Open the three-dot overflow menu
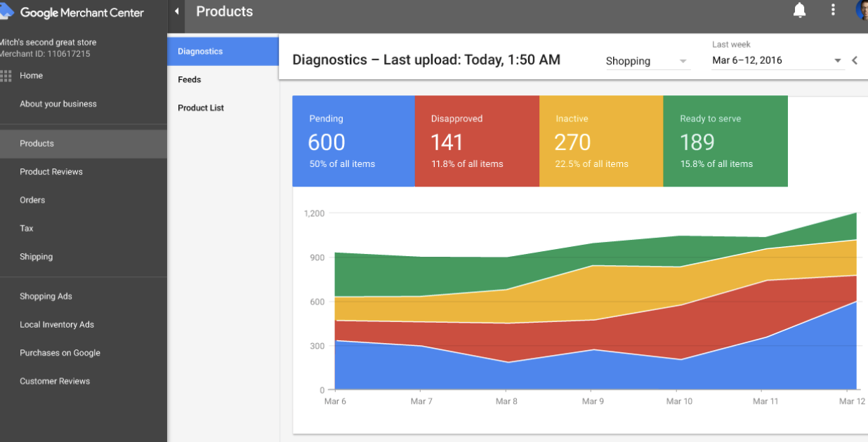The width and height of the screenshot is (868, 442). (833, 11)
